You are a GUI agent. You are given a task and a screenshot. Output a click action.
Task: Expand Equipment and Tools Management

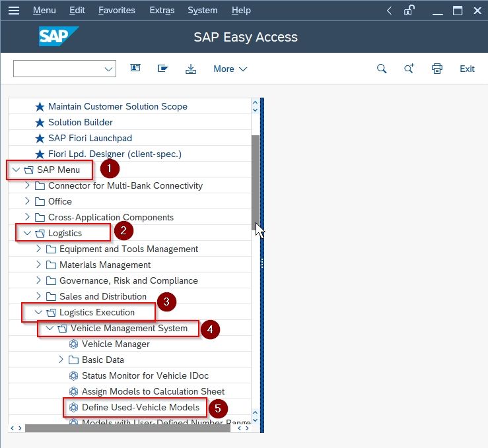click(38, 249)
